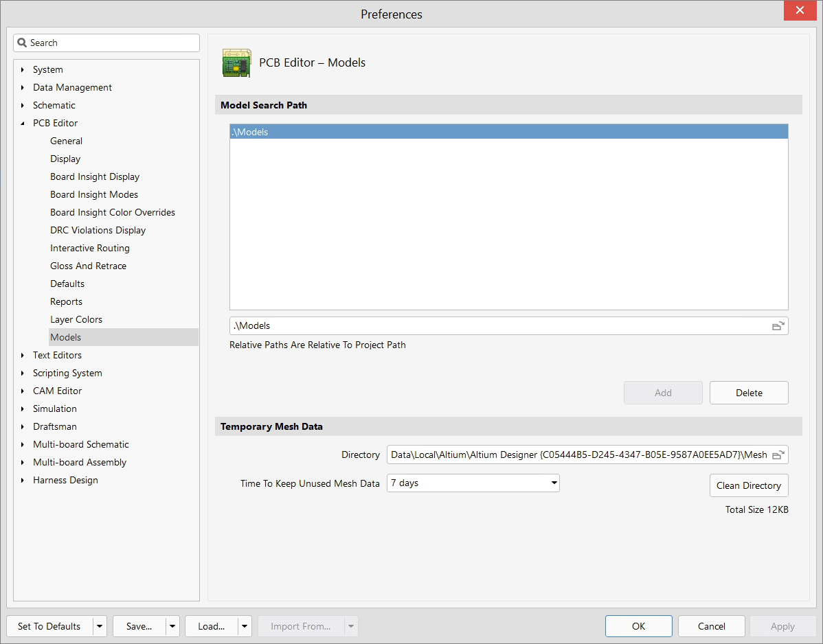Select the Simulation category label

[54, 409]
